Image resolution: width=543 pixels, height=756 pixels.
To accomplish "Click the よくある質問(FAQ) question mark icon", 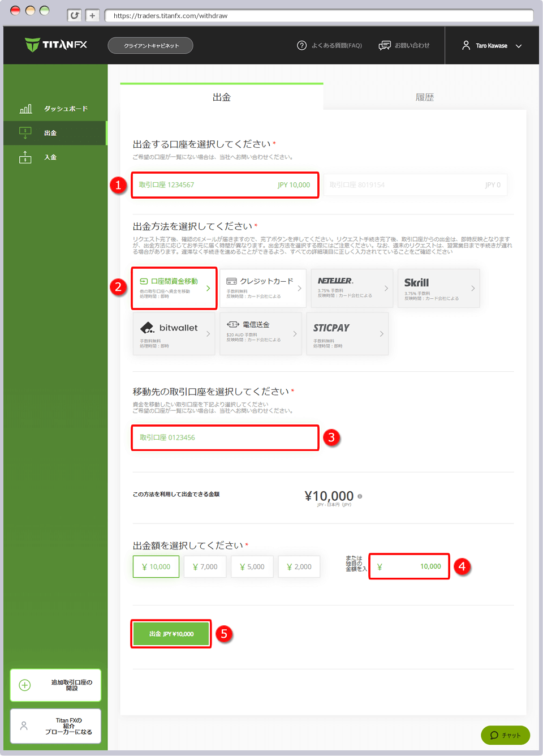I will 302,45.
